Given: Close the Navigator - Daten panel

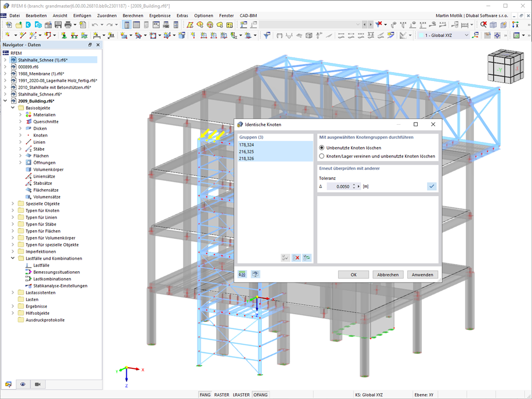Looking at the screenshot, I should click(x=98, y=45).
